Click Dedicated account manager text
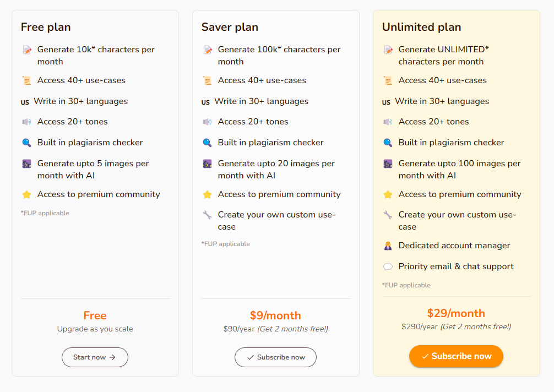The height and width of the screenshot is (392, 554). 454,246
